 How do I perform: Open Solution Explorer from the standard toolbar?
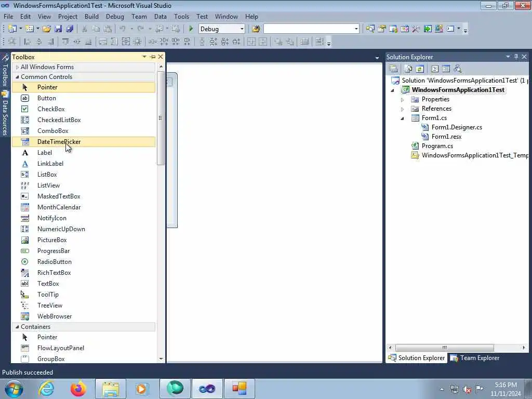point(370,29)
